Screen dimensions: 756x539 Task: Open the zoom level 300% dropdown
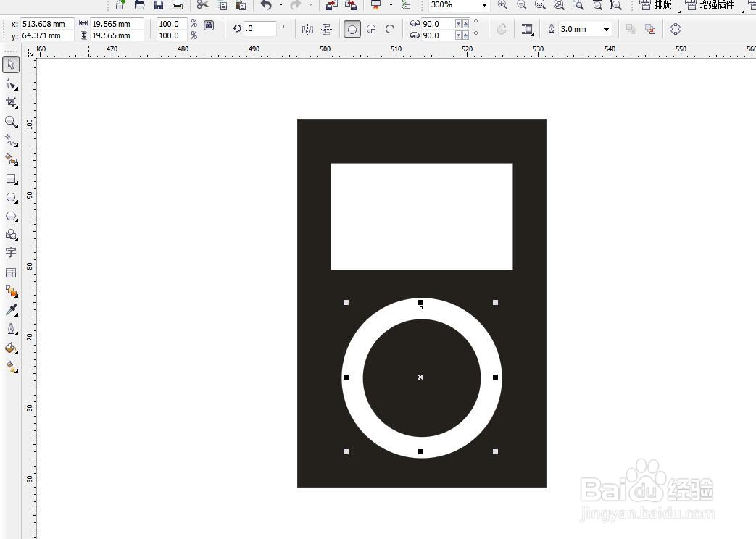(484, 4)
